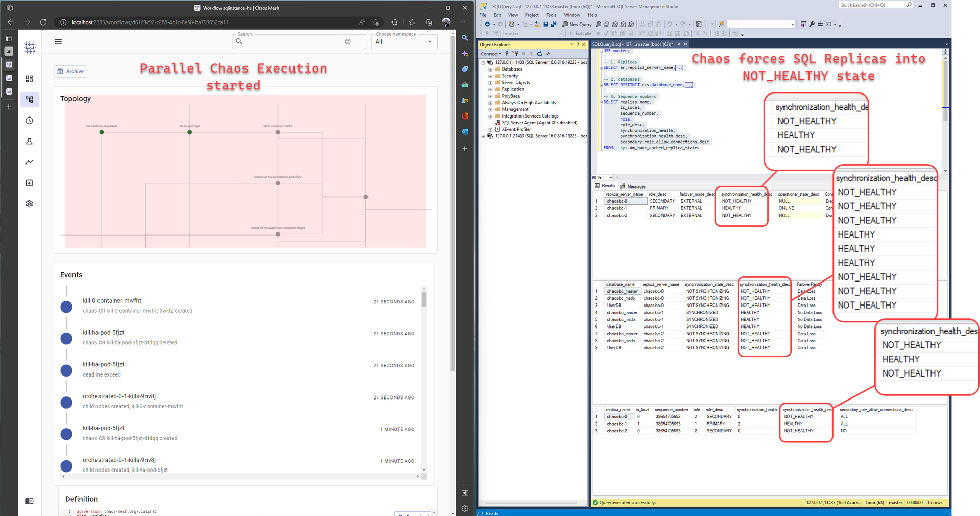Viewport: 980px width, 516px height.
Task: Click the Chaos Mesh page vertical scrollbar
Action: (x=453, y=204)
